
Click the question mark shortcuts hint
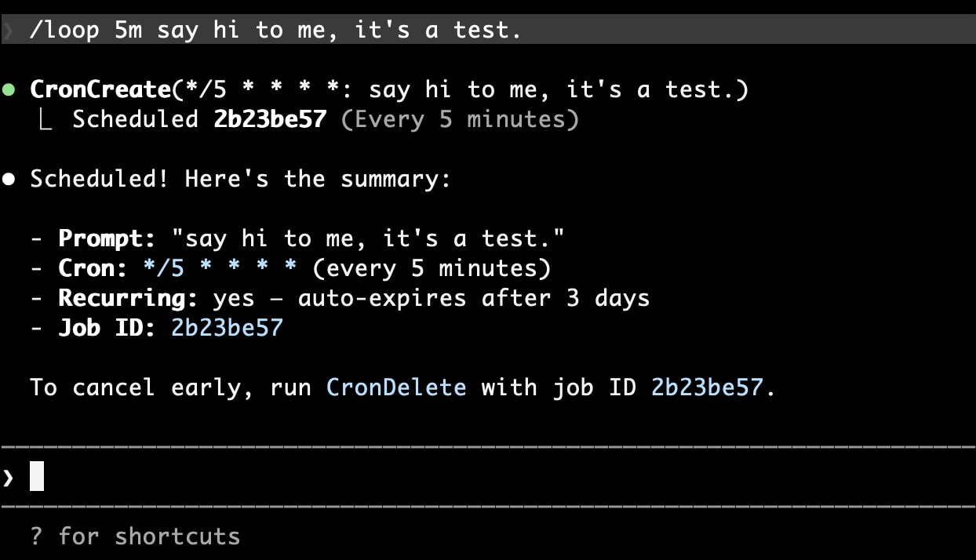tap(35, 536)
